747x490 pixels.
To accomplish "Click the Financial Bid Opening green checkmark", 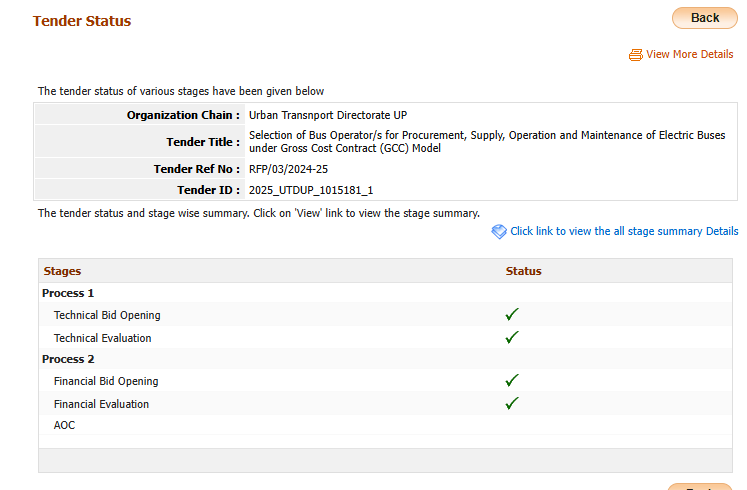I will tap(512, 380).
